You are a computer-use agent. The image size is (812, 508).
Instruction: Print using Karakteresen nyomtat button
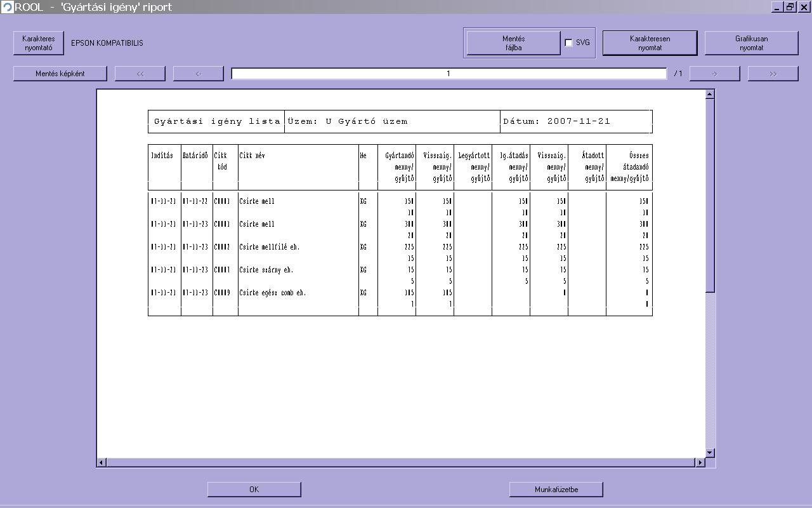click(650, 43)
